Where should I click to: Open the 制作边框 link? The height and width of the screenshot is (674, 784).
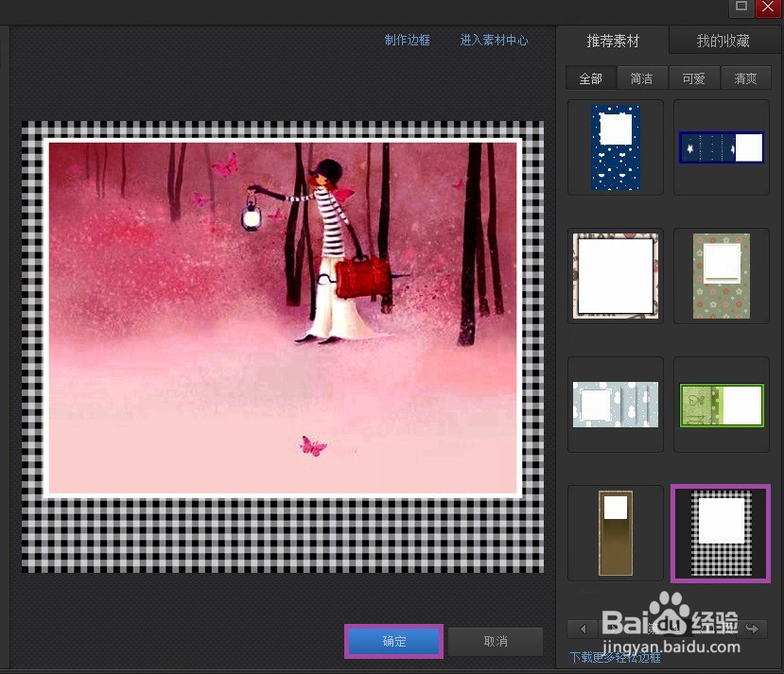tap(407, 40)
